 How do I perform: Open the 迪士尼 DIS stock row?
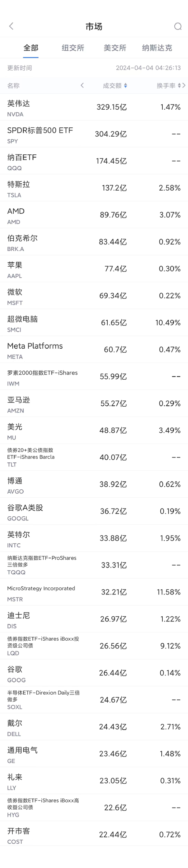click(94, 619)
